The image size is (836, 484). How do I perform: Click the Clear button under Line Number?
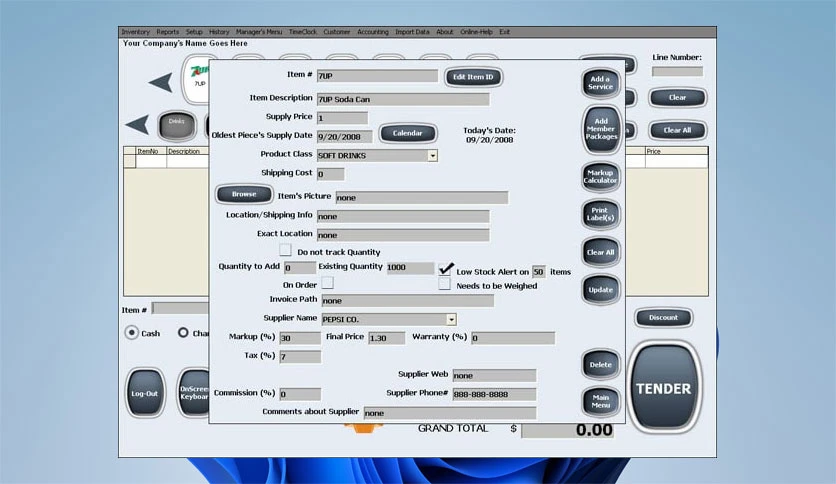click(x=678, y=98)
